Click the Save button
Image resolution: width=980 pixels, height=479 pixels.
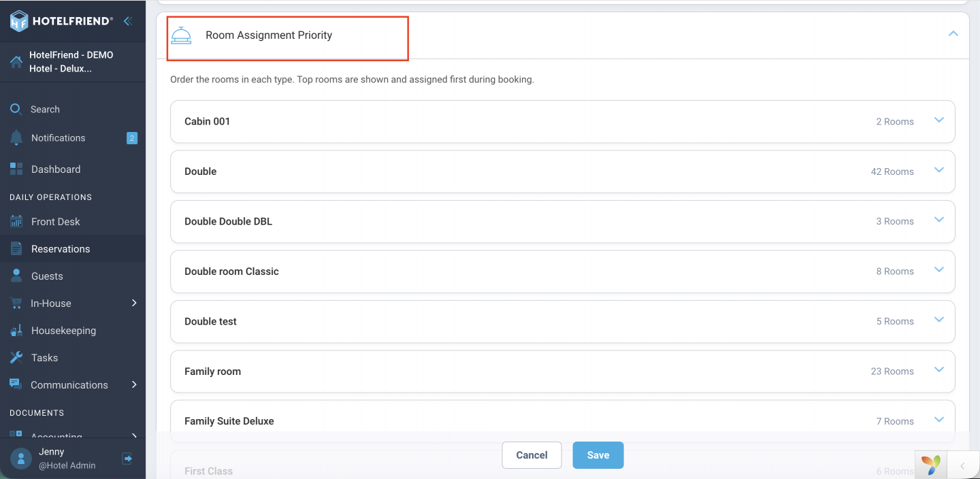598,455
